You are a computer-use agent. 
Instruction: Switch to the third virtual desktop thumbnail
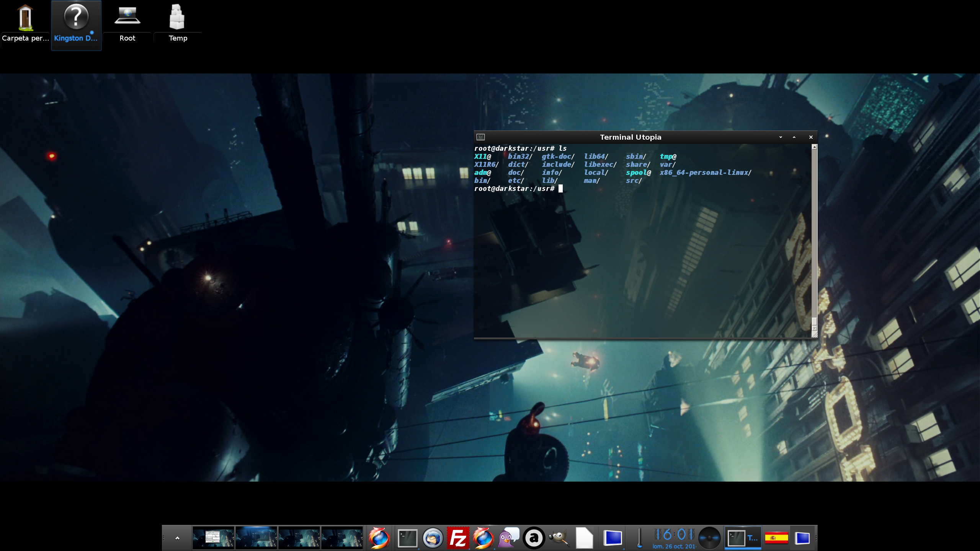(x=299, y=538)
